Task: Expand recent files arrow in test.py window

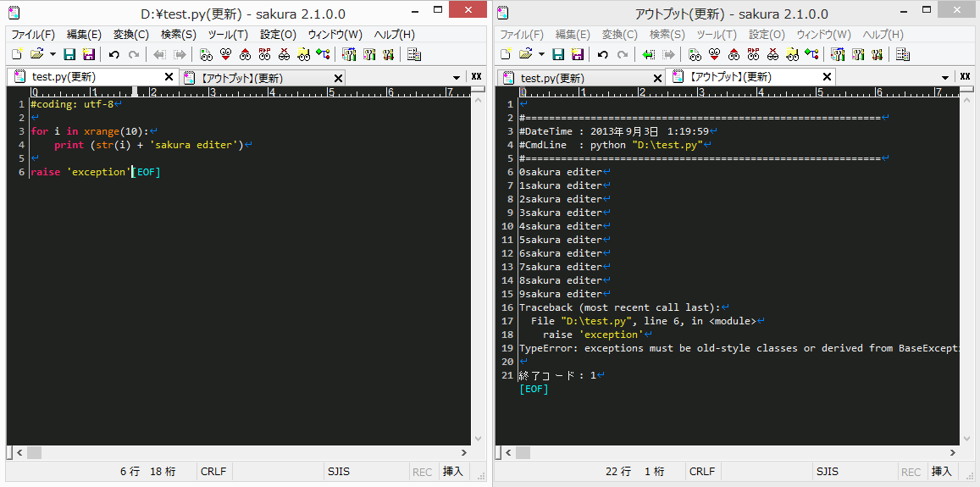Action: (53, 54)
